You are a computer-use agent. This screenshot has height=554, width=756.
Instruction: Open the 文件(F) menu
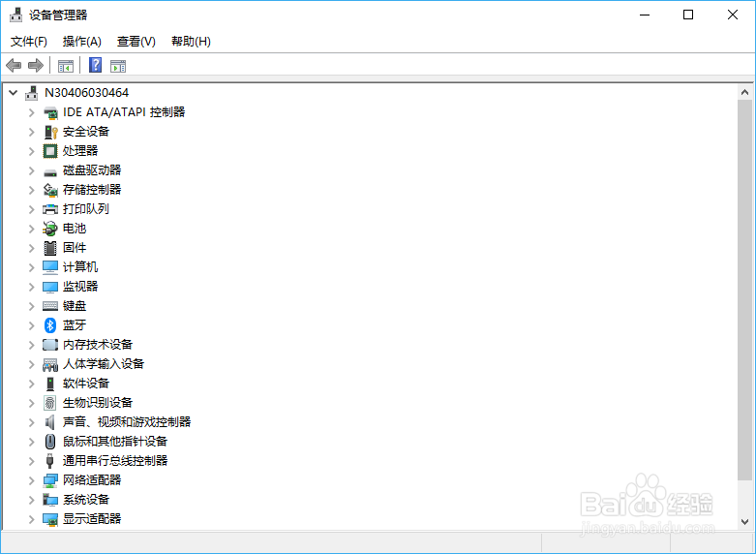tap(29, 42)
